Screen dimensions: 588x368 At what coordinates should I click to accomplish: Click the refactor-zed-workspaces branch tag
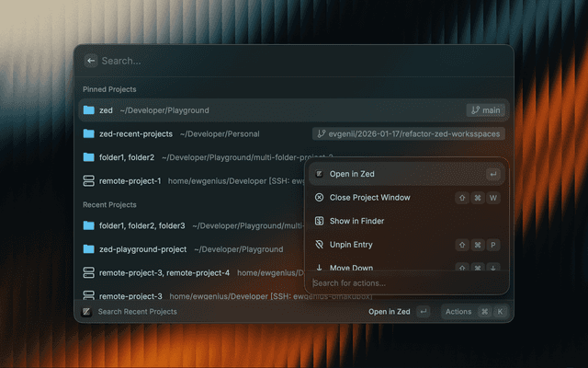click(x=409, y=134)
